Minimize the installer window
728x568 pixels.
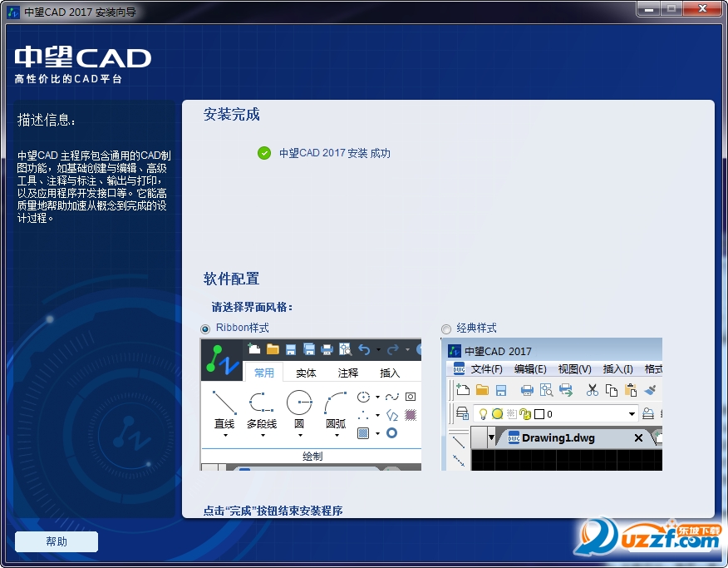click(649, 9)
